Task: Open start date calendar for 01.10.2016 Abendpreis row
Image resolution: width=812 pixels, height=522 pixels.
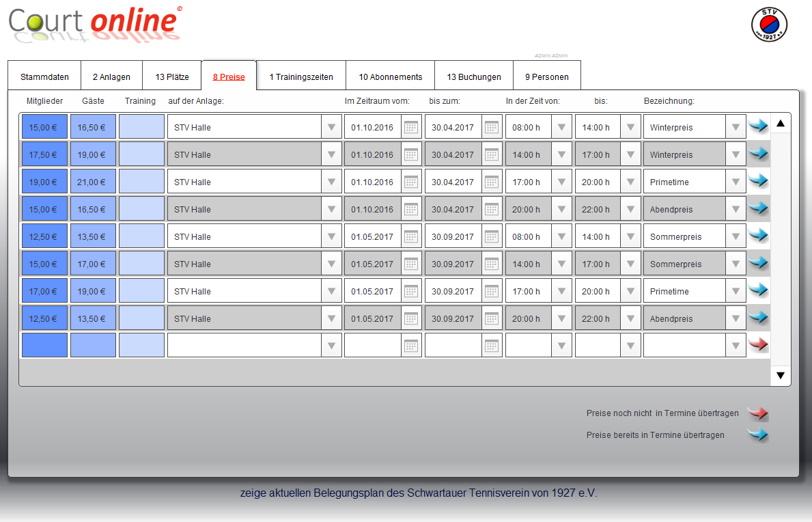Action: (411, 209)
